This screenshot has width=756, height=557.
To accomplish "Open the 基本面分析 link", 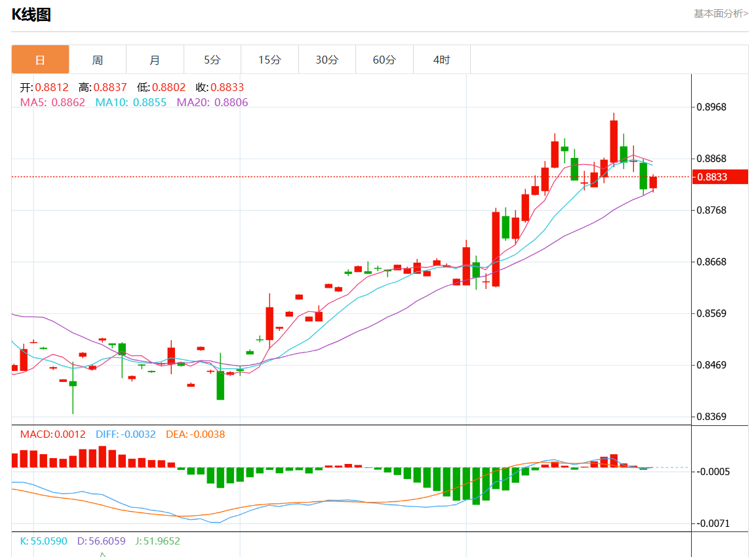I will pos(721,14).
